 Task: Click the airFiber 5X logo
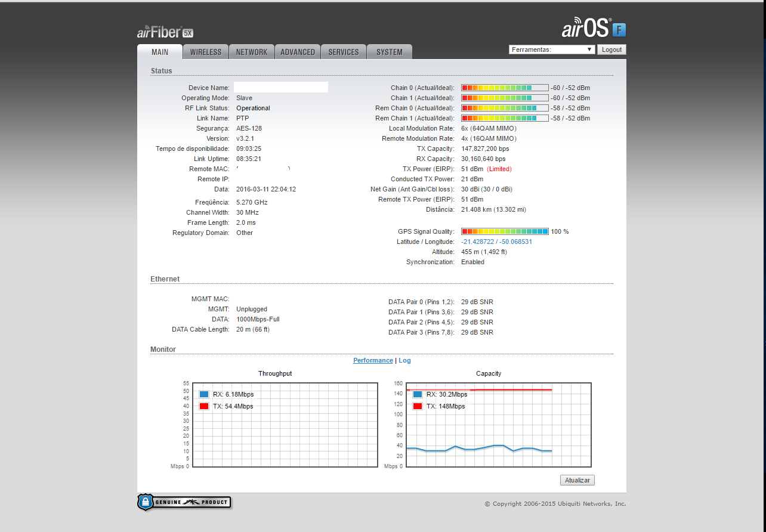point(165,32)
